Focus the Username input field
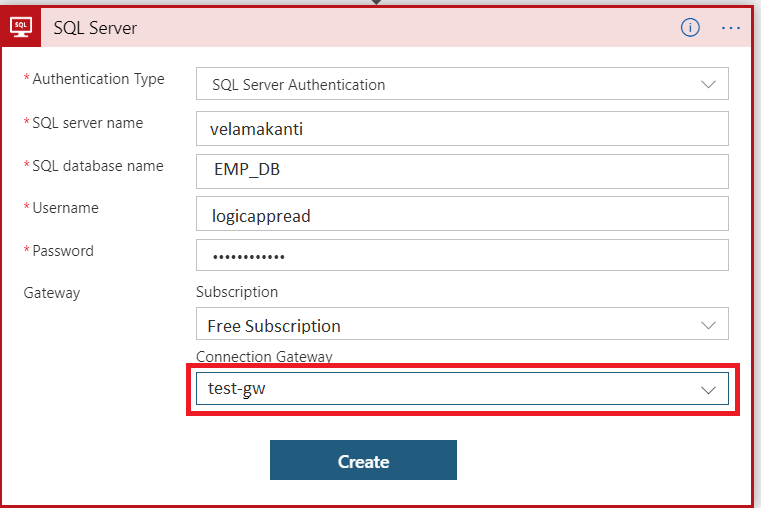The image size is (761, 508). 462,213
